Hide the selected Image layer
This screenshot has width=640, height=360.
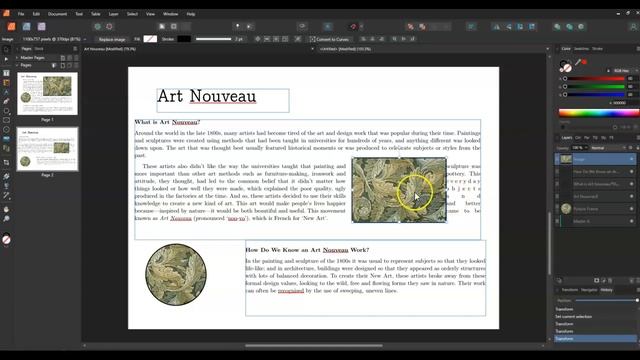click(x=631, y=159)
